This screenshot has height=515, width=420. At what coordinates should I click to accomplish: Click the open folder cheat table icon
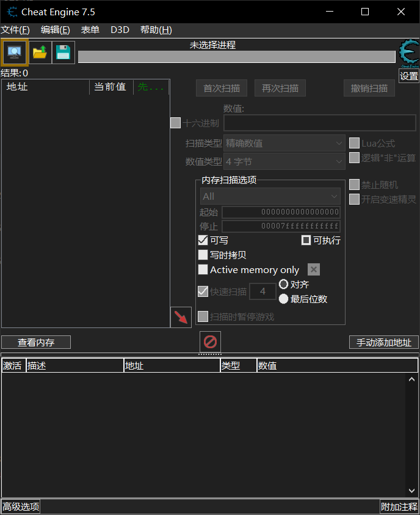[x=40, y=52]
